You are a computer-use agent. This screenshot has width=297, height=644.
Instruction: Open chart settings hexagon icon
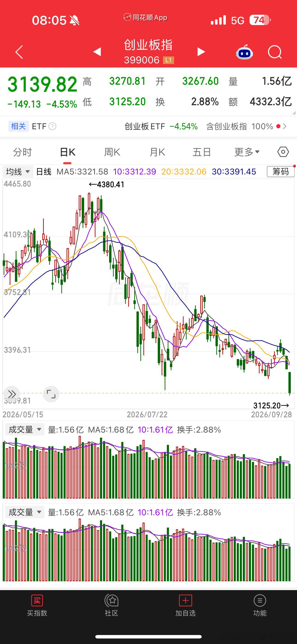tap(283, 152)
